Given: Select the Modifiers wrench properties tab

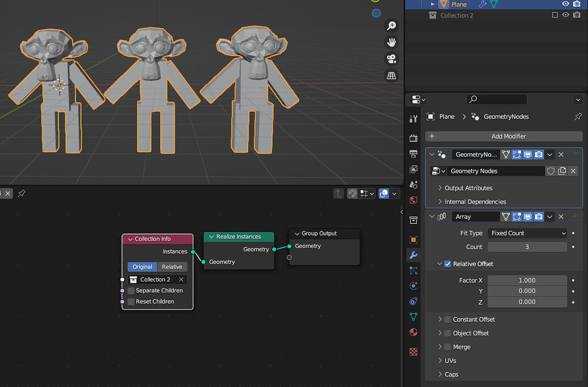Looking at the screenshot, I should (x=413, y=255).
